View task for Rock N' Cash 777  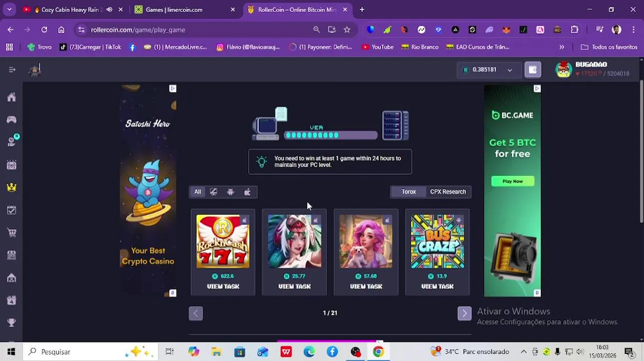[x=223, y=286]
